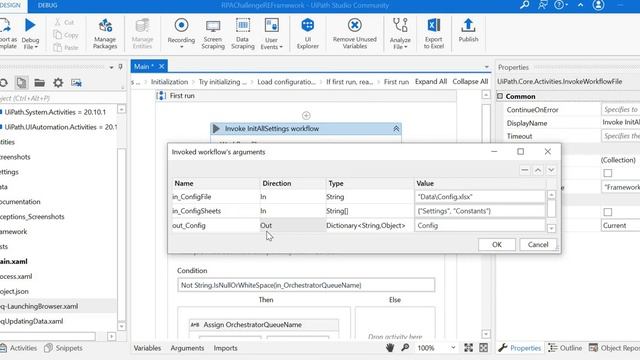640x360 pixels.
Task: Delete the selected argument row
Action: pos(524,170)
